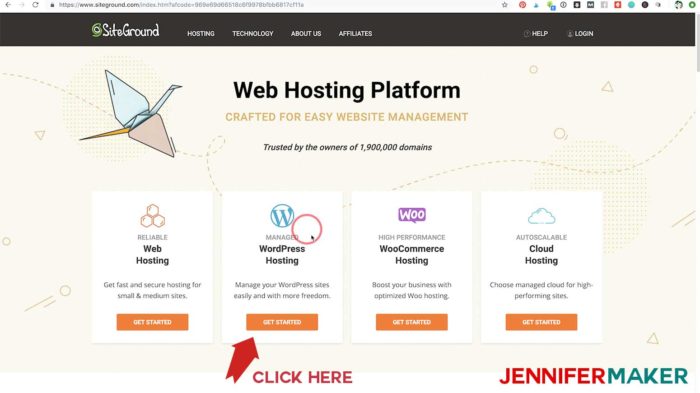The image size is (700, 393).
Task: Click the 'Web Hosting Platform' heading
Action: pyautogui.click(x=347, y=90)
